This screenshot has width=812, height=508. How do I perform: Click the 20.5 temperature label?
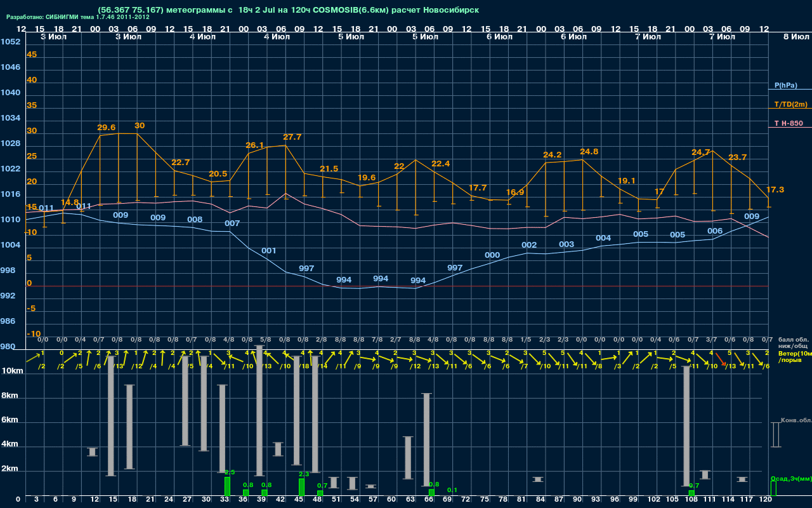(x=218, y=174)
